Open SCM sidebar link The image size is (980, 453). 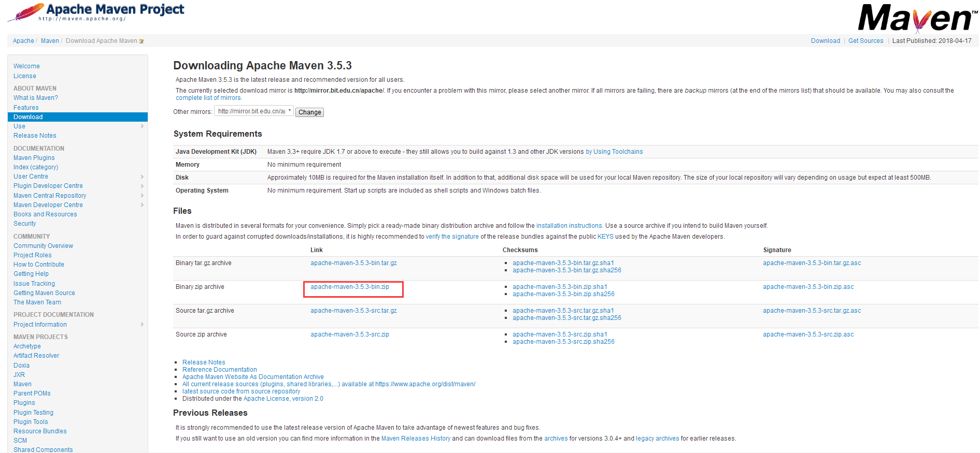click(x=20, y=441)
